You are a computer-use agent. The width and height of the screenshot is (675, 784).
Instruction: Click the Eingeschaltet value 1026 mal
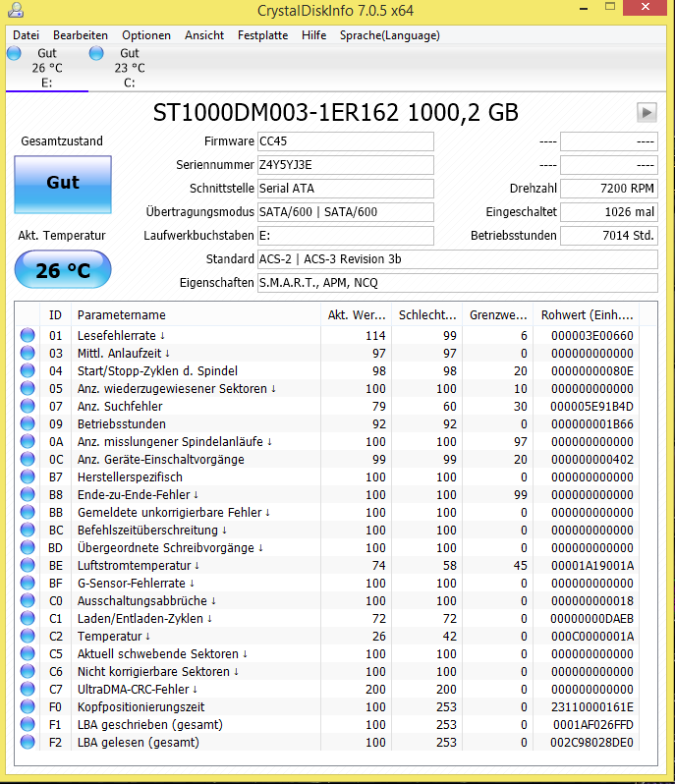tap(609, 212)
